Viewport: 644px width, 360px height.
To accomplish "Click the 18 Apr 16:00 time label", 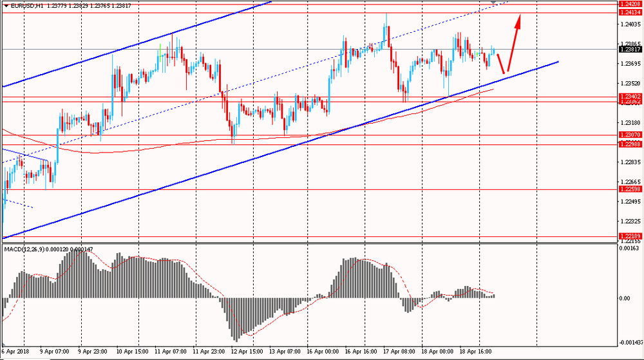I will point(476,352).
